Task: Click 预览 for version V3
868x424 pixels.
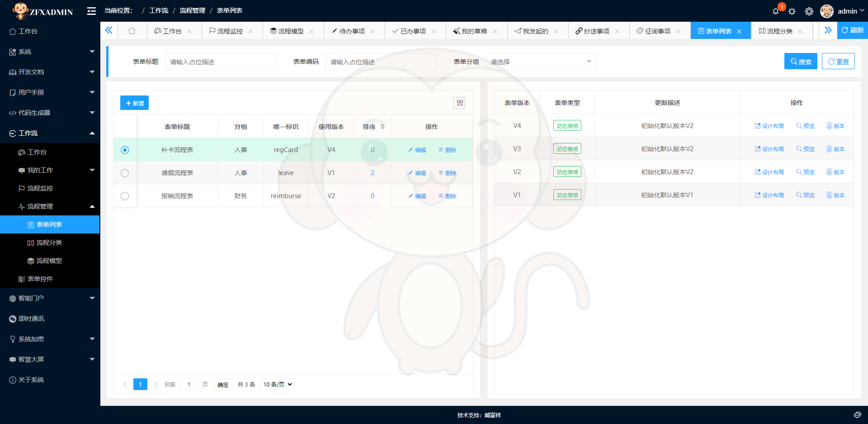Action: click(x=805, y=149)
